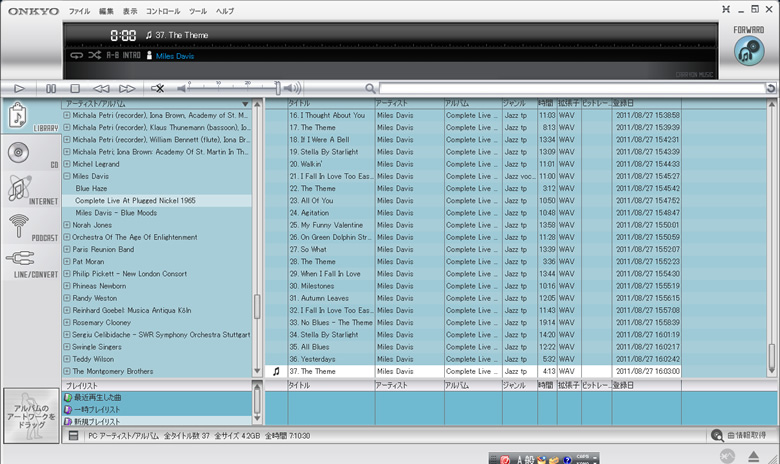
Task: Skip back with the rewind button
Action: tap(101, 89)
